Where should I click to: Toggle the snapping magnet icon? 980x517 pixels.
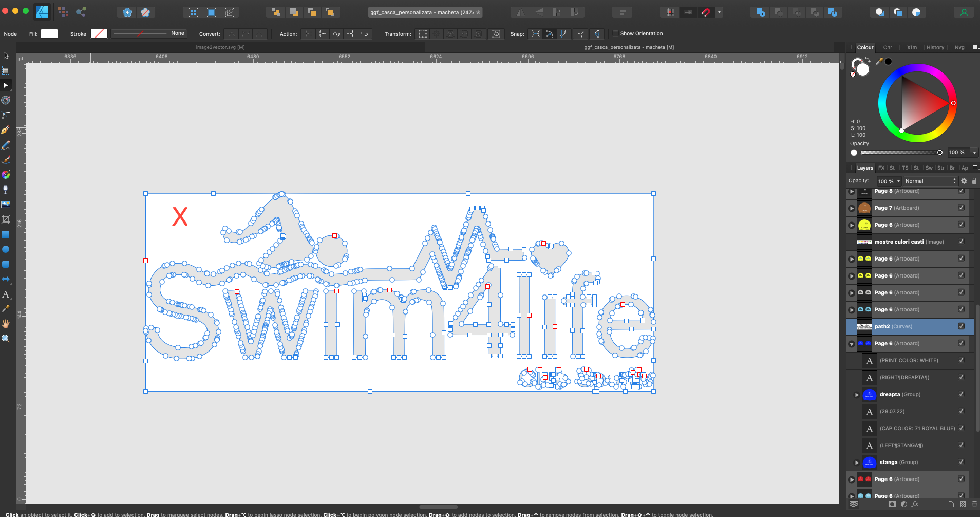(x=706, y=12)
